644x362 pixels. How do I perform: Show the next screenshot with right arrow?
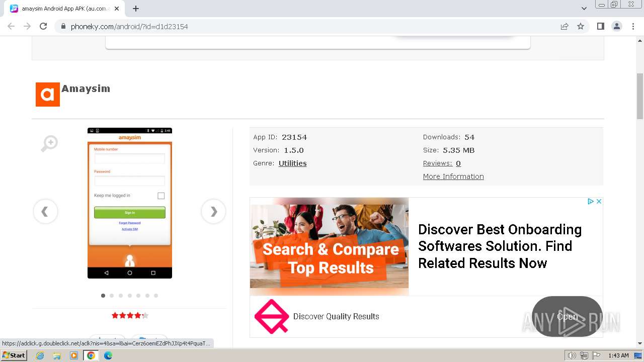click(x=213, y=212)
